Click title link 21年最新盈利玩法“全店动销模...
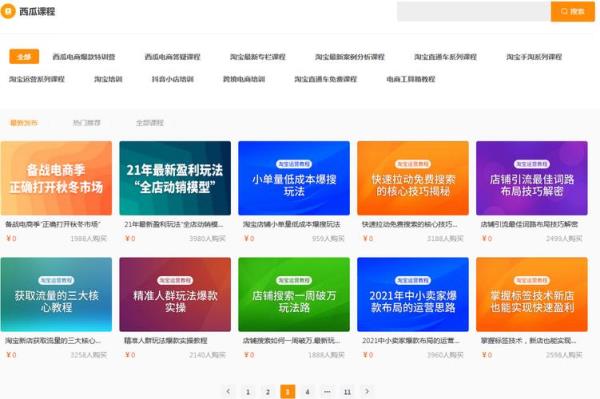This screenshot has height=399, width=600. (173, 224)
